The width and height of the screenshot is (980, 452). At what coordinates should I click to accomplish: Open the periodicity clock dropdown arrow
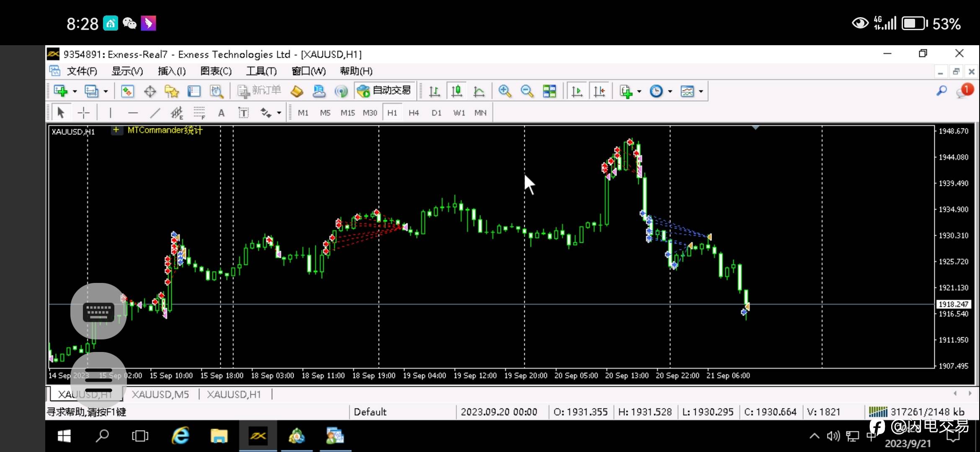pyautogui.click(x=670, y=91)
